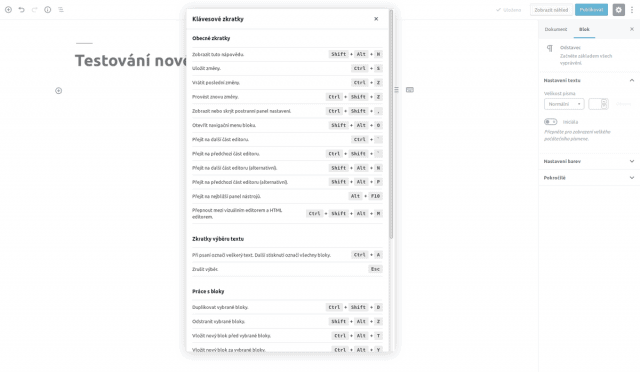Click the custom font size number field
640x372 pixels.
pos(598,104)
